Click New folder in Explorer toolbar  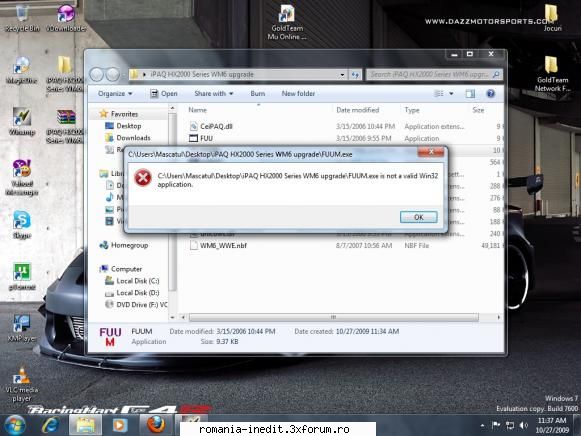pyautogui.click(x=298, y=94)
